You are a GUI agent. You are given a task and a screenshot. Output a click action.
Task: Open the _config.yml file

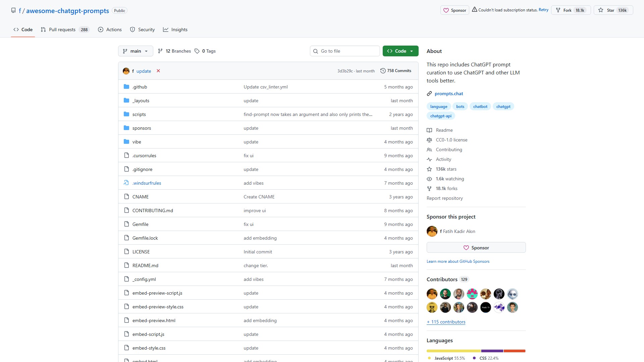[144, 279]
